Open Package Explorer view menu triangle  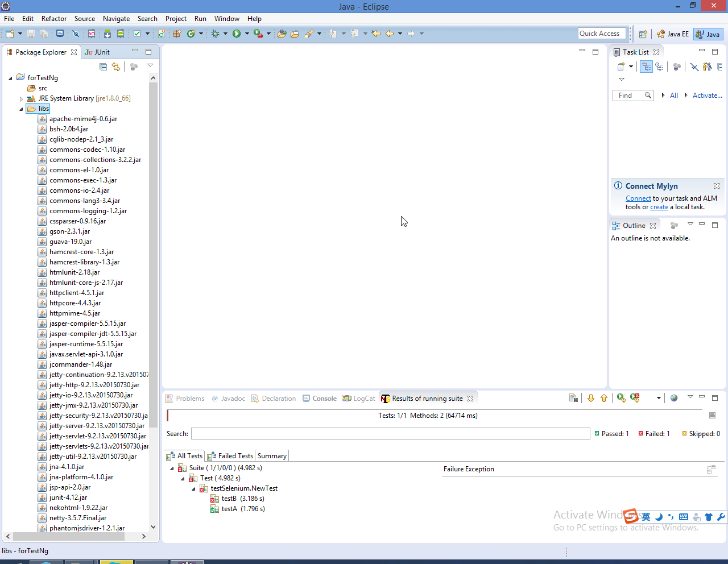150,65
